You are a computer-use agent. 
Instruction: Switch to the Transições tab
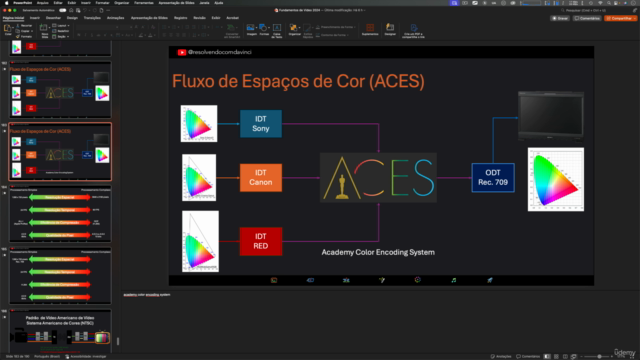tap(92, 18)
